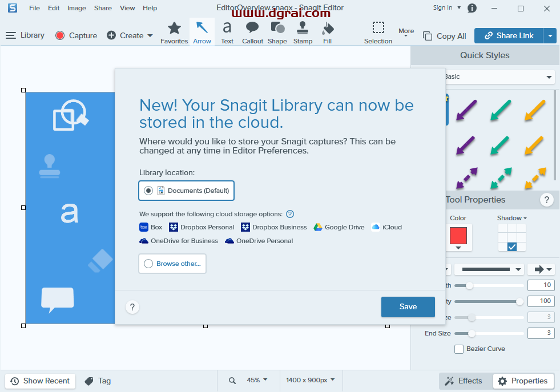Open the Create dropdown
The image size is (560, 392).
click(x=150, y=35)
